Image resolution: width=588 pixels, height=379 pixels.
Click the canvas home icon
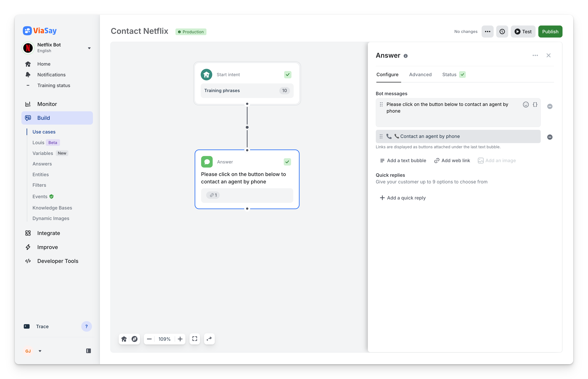(x=124, y=339)
